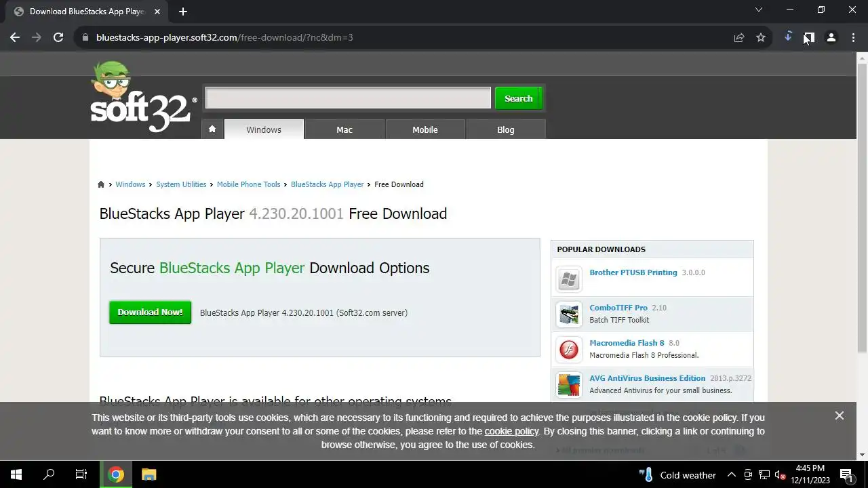The image size is (868, 488).
Task: Click the muted volume tray icon
Action: [780, 474]
